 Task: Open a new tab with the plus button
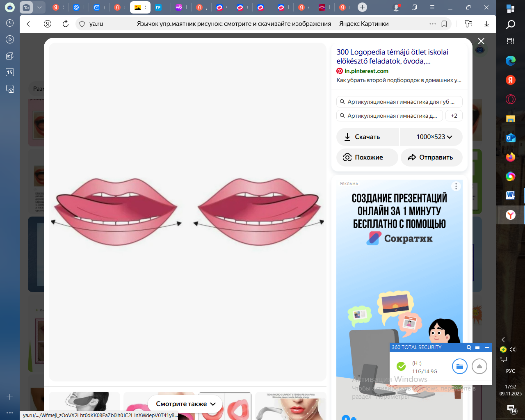(362, 7)
